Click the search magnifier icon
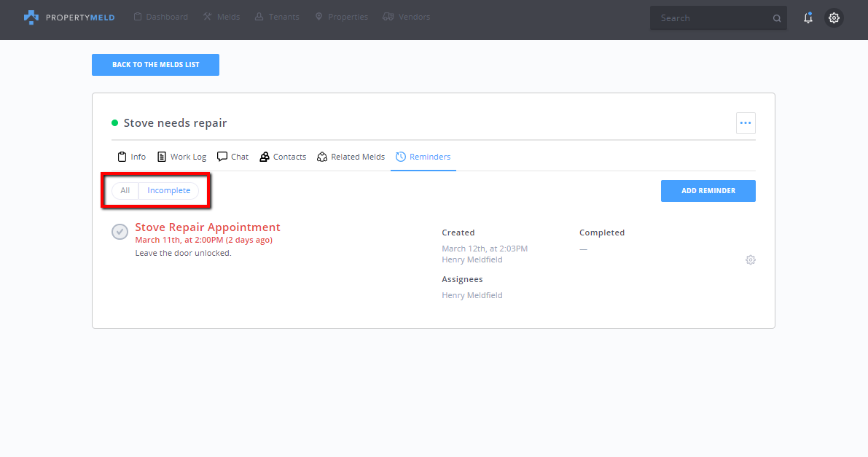The width and height of the screenshot is (868, 457). [777, 19]
